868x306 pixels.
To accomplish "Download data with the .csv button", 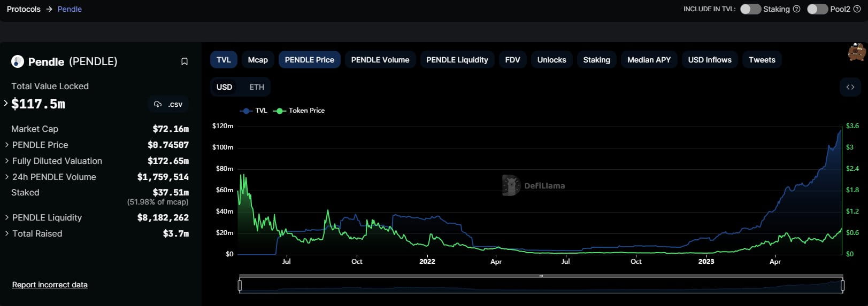I will pos(168,104).
